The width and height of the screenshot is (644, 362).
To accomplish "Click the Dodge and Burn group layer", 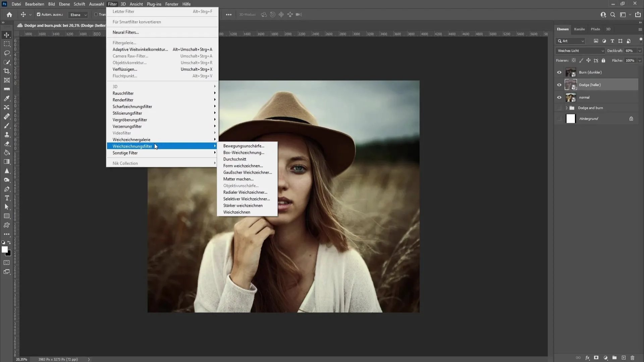I will (x=590, y=108).
